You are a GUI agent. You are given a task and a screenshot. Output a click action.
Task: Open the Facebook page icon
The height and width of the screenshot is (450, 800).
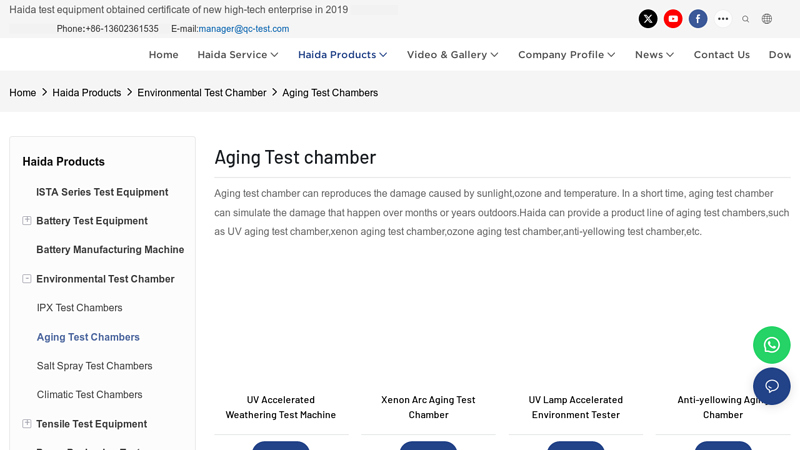[698, 19]
